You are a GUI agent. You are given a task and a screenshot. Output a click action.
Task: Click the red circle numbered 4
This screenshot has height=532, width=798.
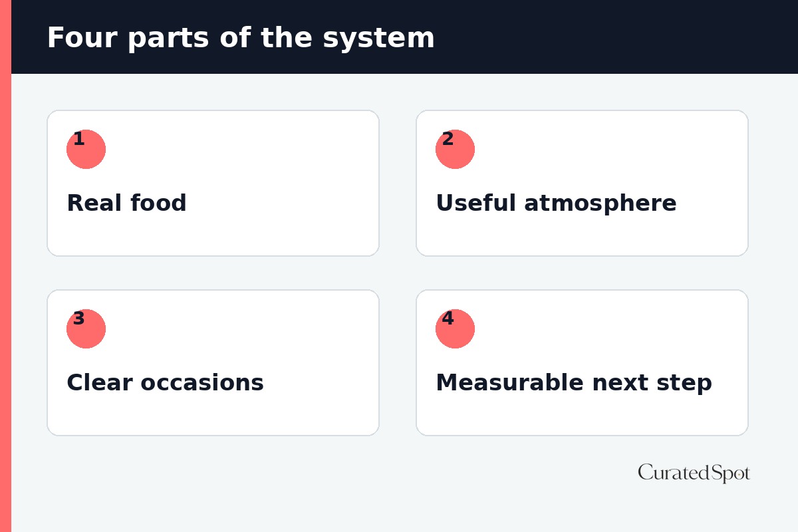click(455, 329)
